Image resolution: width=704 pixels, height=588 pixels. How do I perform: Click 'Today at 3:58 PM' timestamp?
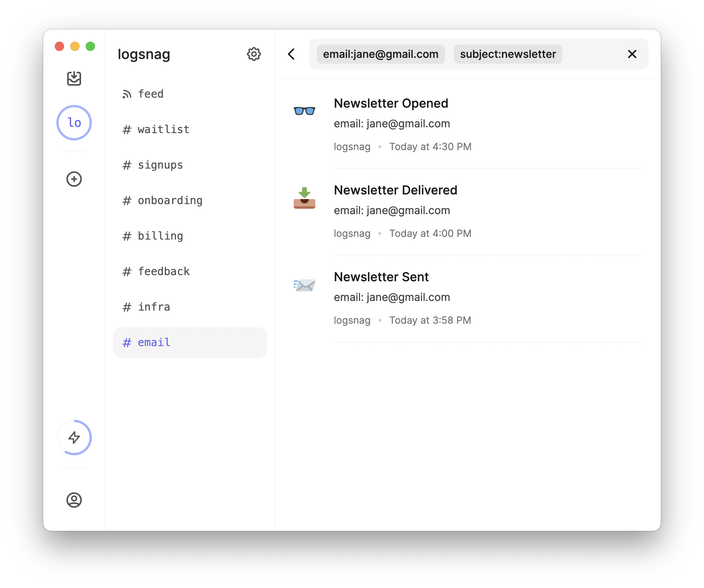(x=430, y=320)
